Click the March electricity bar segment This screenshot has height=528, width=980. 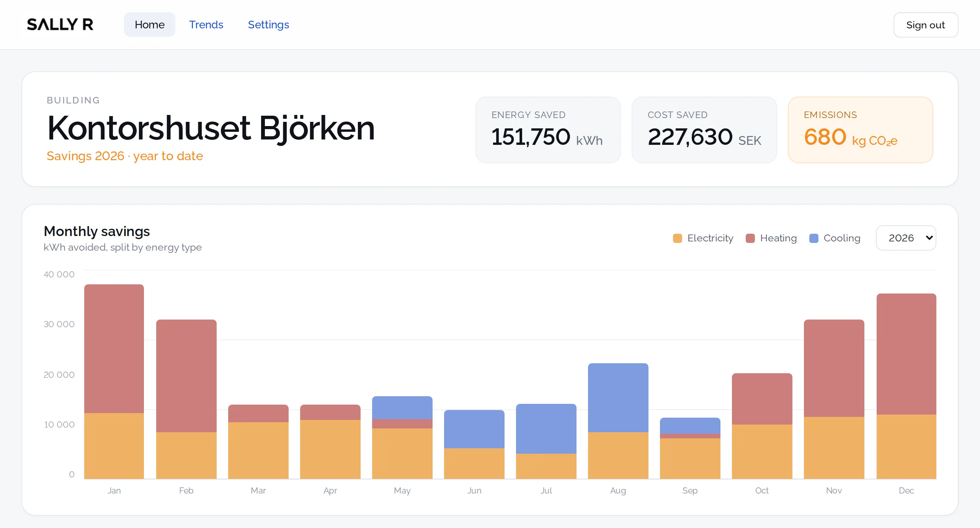[258, 451]
